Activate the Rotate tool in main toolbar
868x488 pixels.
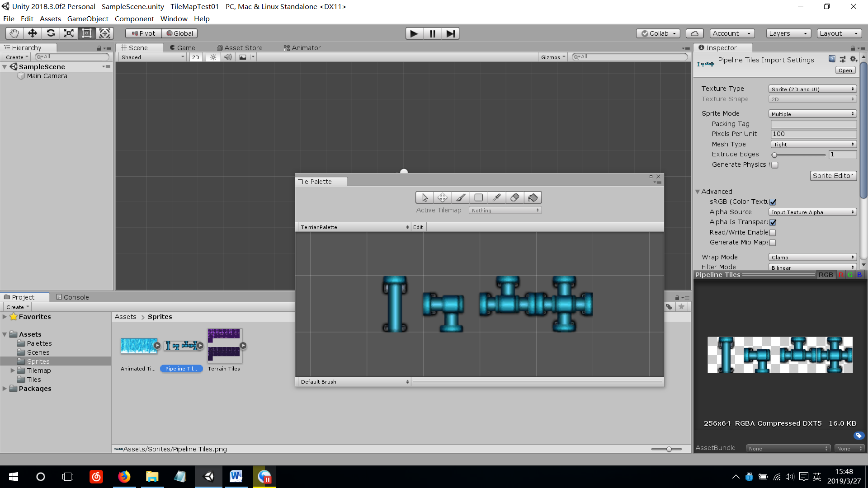[x=51, y=33]
